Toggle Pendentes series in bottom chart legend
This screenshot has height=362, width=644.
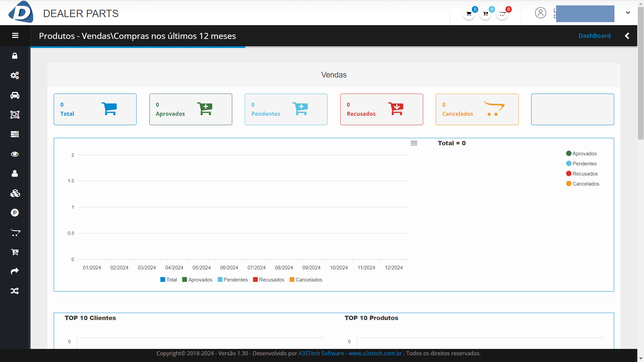point(233,280)
